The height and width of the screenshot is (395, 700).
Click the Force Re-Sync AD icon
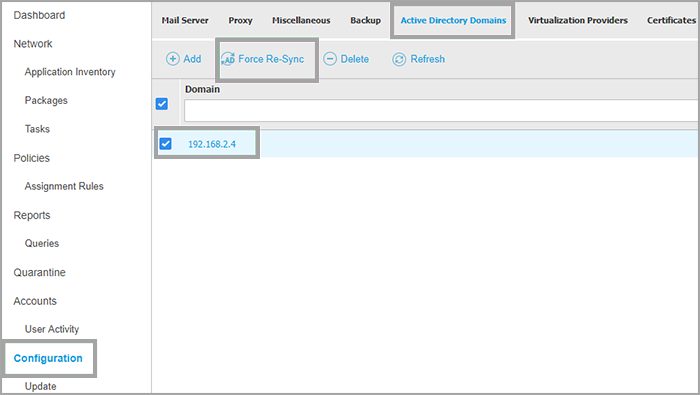click(x=228, y=59)
